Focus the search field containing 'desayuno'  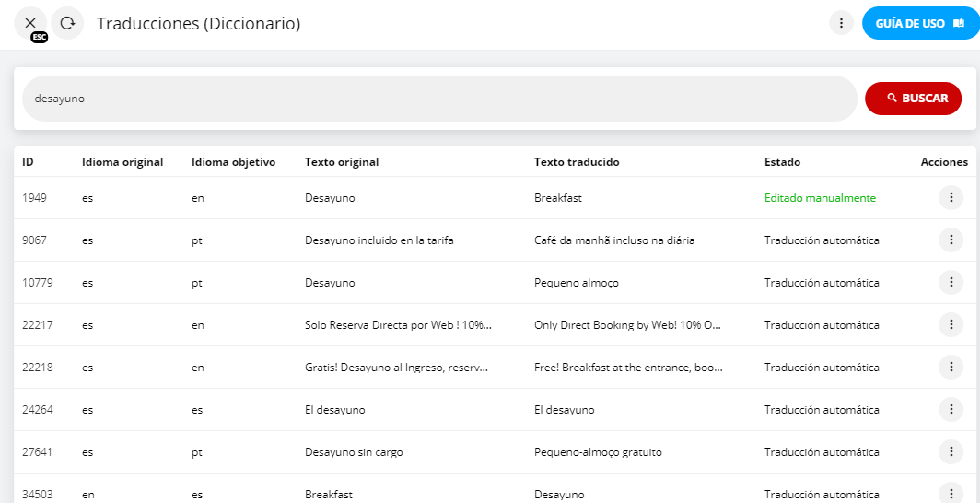(x=439, y=99)
